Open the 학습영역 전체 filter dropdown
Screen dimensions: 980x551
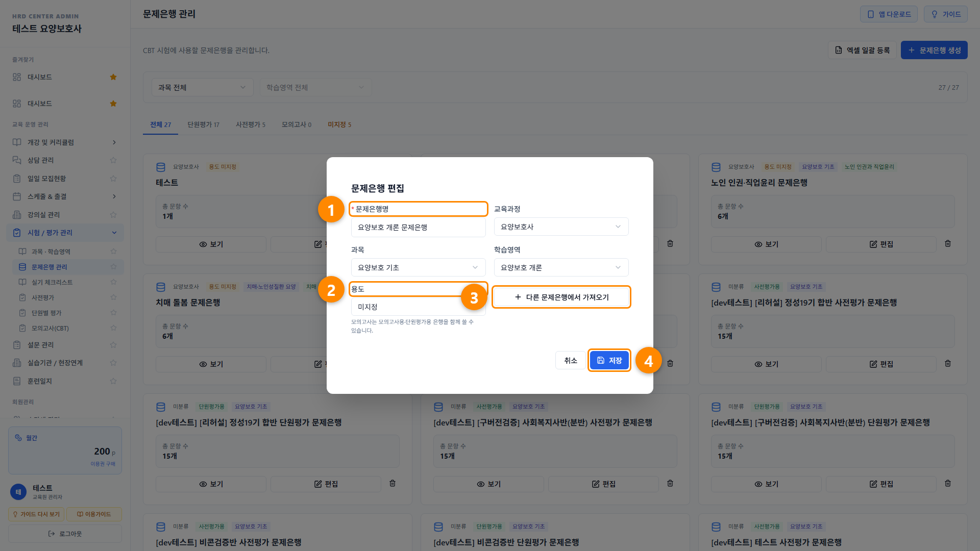315,87
